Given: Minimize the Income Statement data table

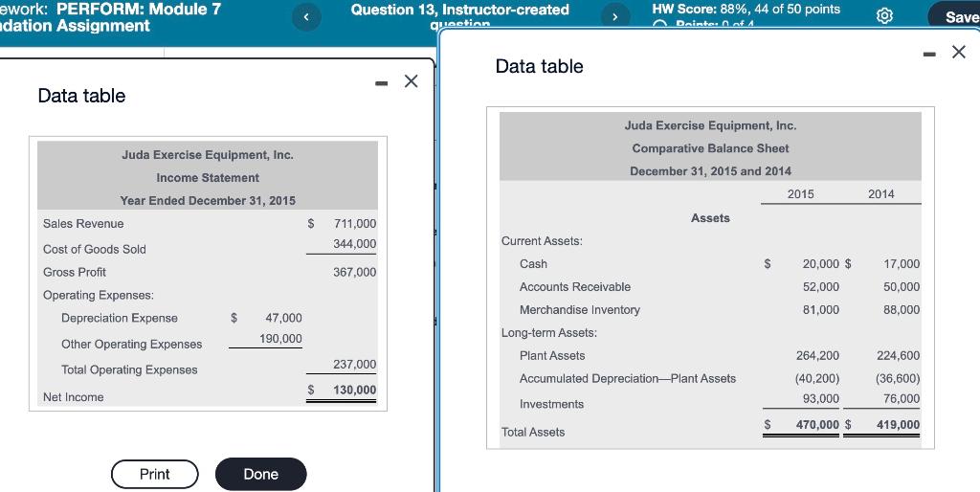Looking at the screenshot, I should pos(381,83).
